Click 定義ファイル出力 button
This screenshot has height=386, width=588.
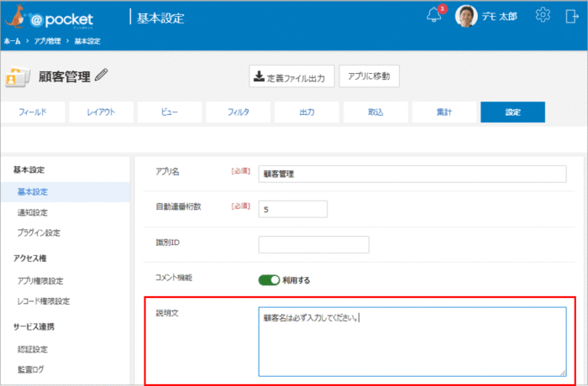(x=291, y=76)
